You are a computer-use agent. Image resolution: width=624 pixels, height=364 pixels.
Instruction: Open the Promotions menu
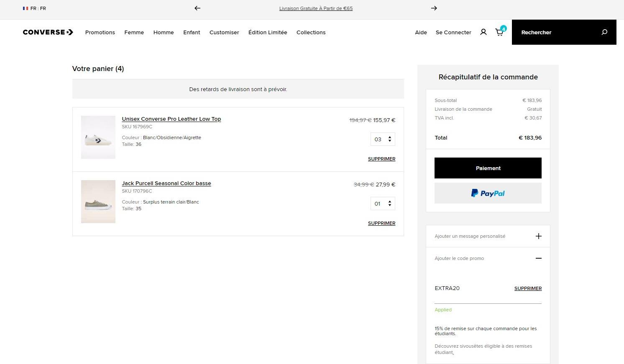[100, 32]
